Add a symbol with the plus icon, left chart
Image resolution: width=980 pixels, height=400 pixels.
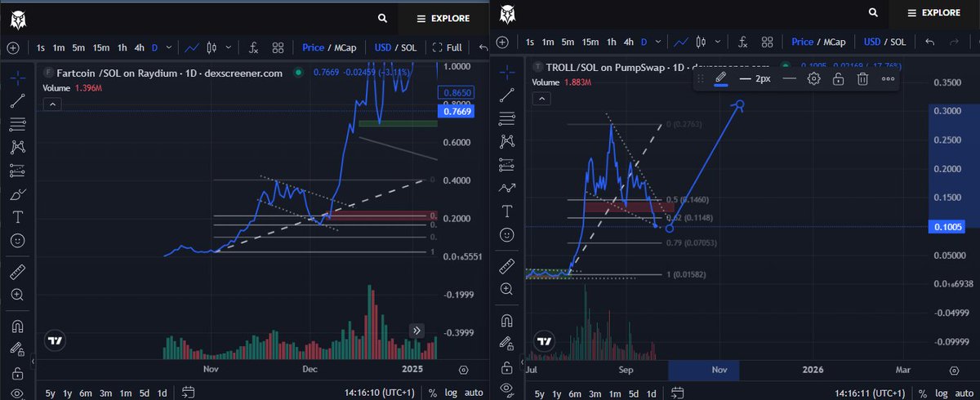click(x=12, y=47)
